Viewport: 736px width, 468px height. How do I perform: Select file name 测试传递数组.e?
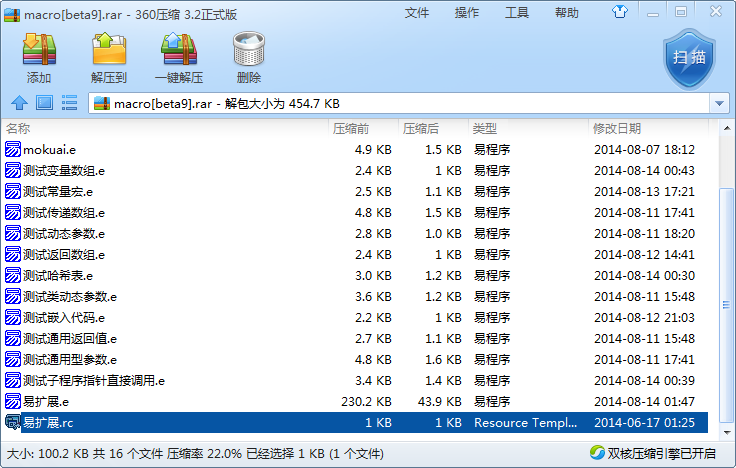[x=64, y=213]
